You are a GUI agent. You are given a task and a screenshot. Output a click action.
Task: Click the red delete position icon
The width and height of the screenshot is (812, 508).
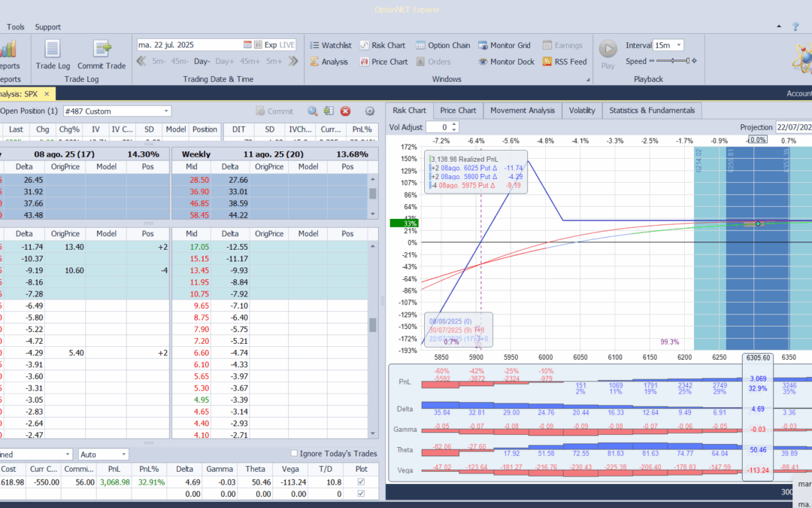345,111
